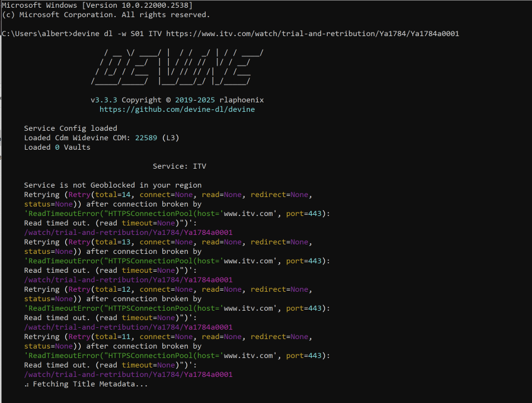532x403 pixels.
Task: Click the watch path above 'Fetching Title Metadata'
Action: [x=128, y=375]
